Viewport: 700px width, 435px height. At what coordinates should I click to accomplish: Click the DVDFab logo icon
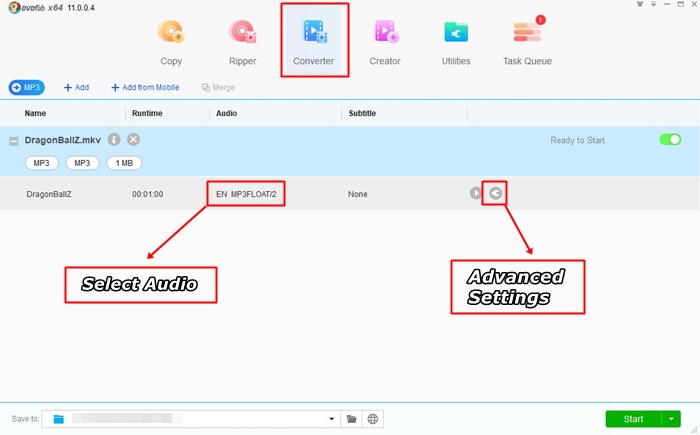tap(14, 8)
